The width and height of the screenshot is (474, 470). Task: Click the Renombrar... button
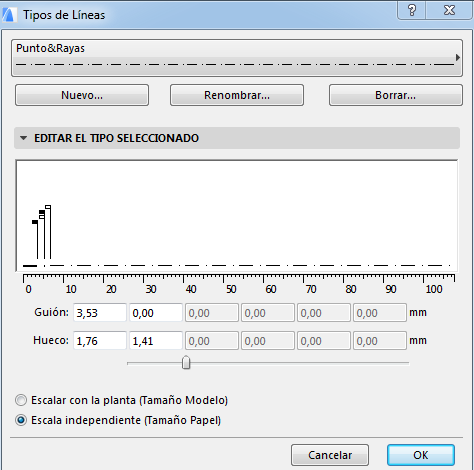(x=237, y=95)
